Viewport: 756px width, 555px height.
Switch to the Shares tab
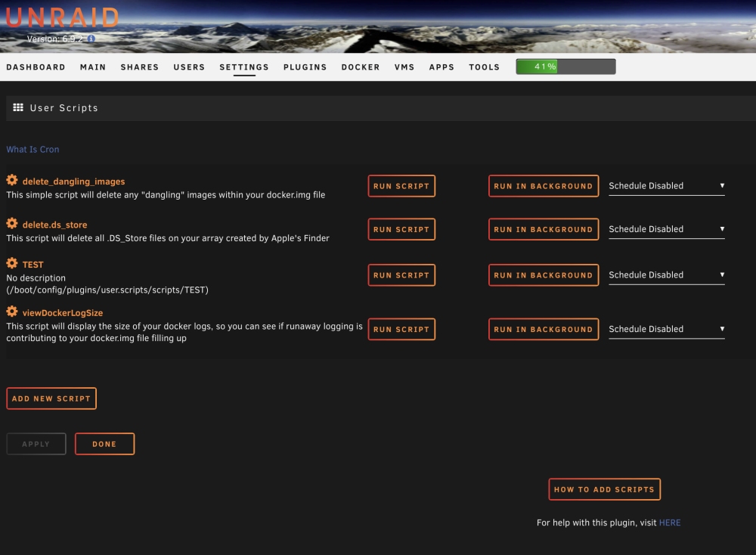point(140,67)
